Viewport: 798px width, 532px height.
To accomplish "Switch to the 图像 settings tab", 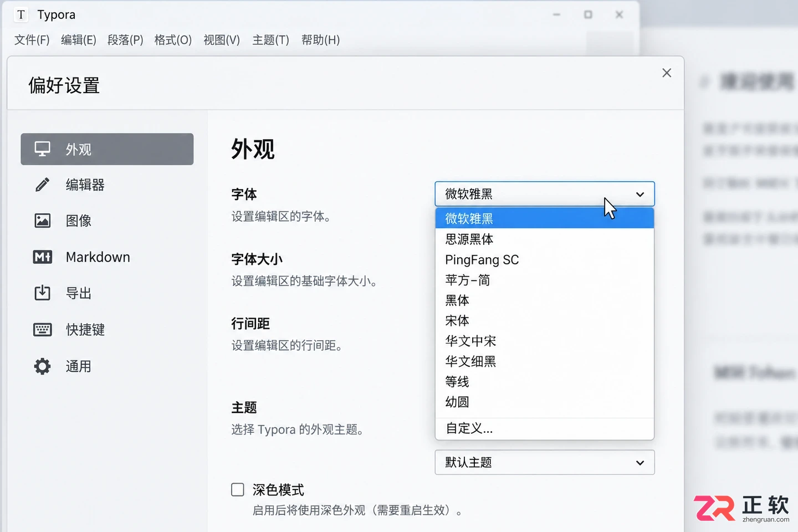I will pyautogui.click(x=107, y=221).
